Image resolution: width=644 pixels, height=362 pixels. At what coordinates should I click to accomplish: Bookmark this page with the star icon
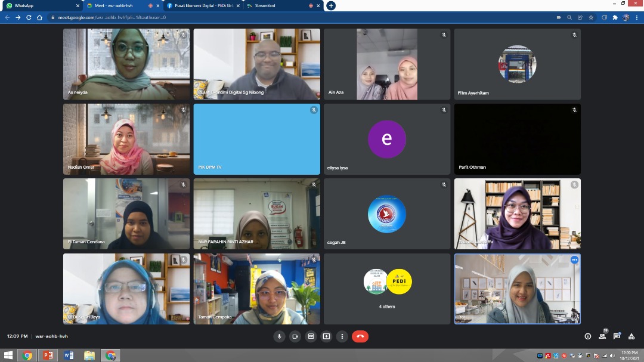coord(591,17)
